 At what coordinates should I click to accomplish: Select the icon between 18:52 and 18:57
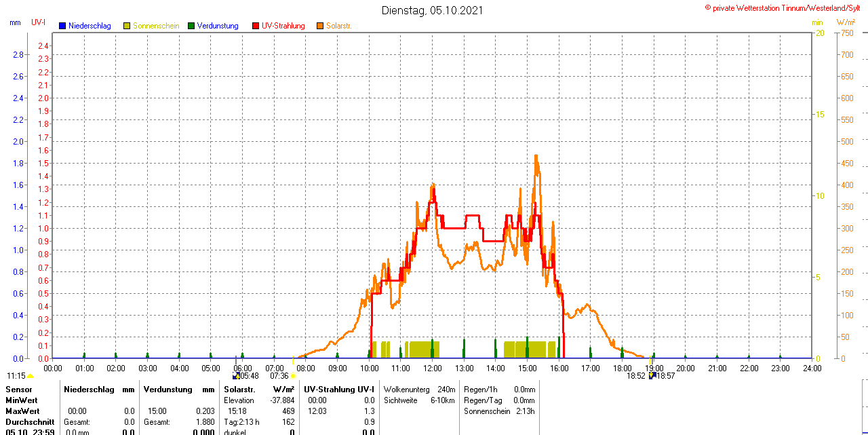coord(652,375)
